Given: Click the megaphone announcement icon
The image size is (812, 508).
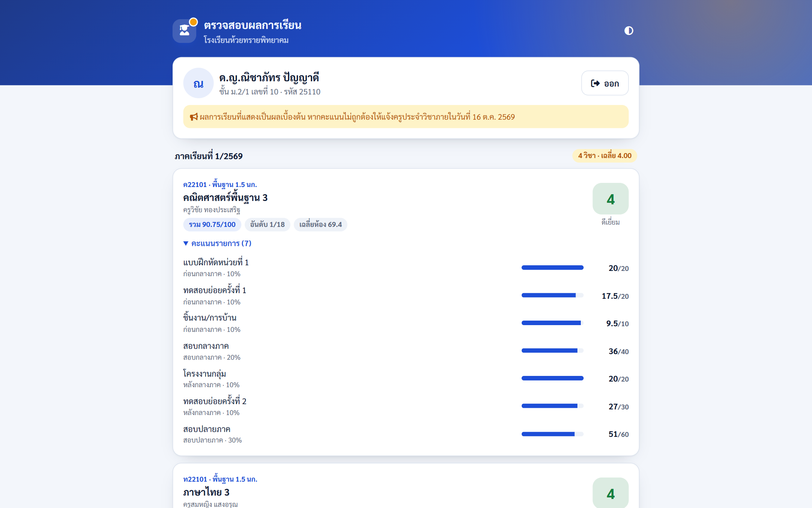Looking at the screenshot, I should tap(194, 117).
